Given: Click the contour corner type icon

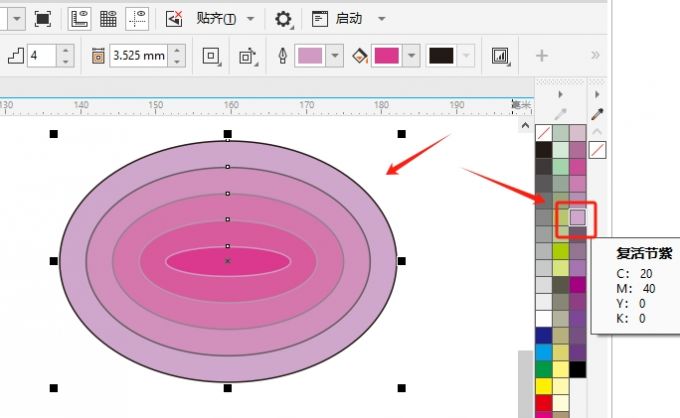Looking at the screenshot, I should tap(211, 56).
